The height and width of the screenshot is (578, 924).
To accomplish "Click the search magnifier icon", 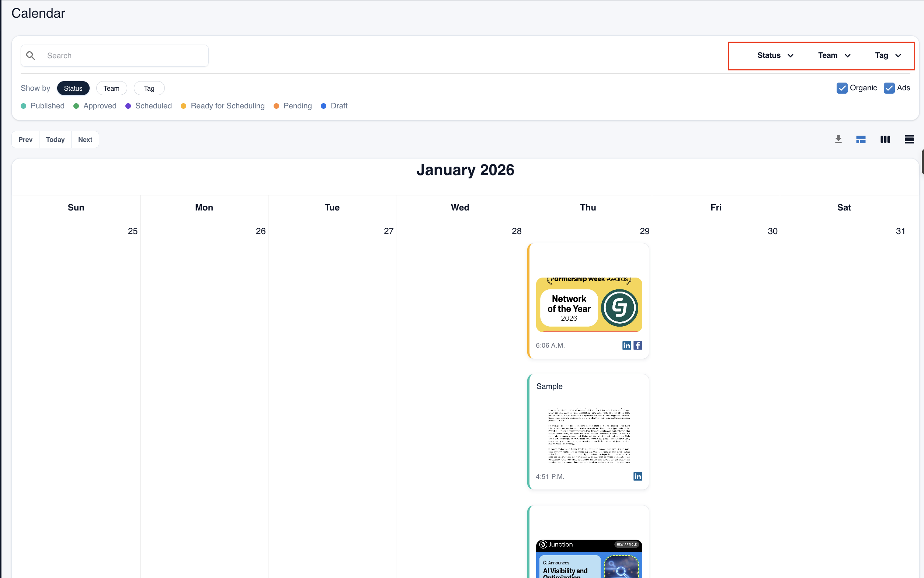I will (31, 55).
